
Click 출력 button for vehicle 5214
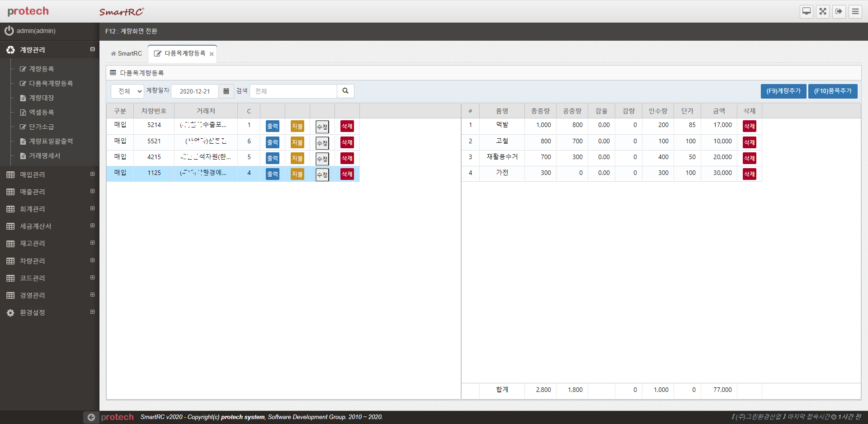[272, 126]
